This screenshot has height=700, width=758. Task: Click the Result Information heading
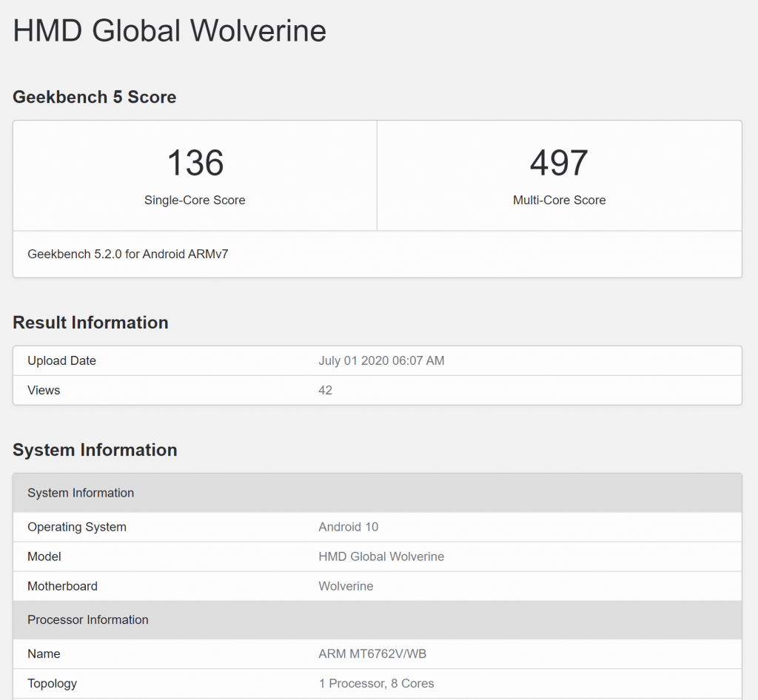(90, 323)
